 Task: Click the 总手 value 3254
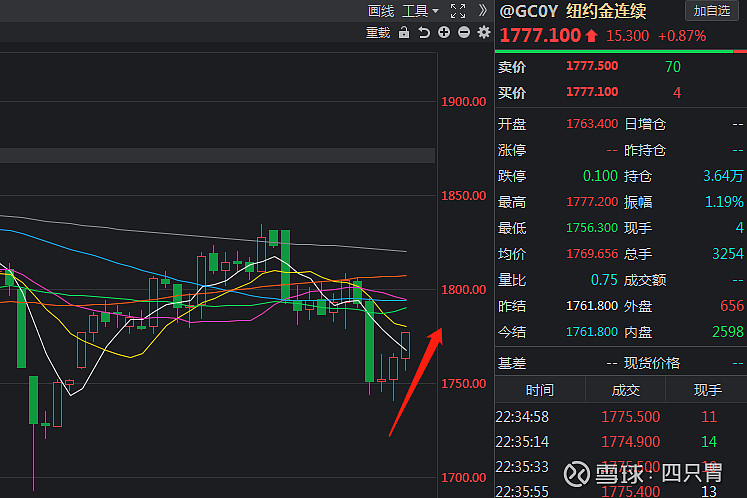(727, 254)
